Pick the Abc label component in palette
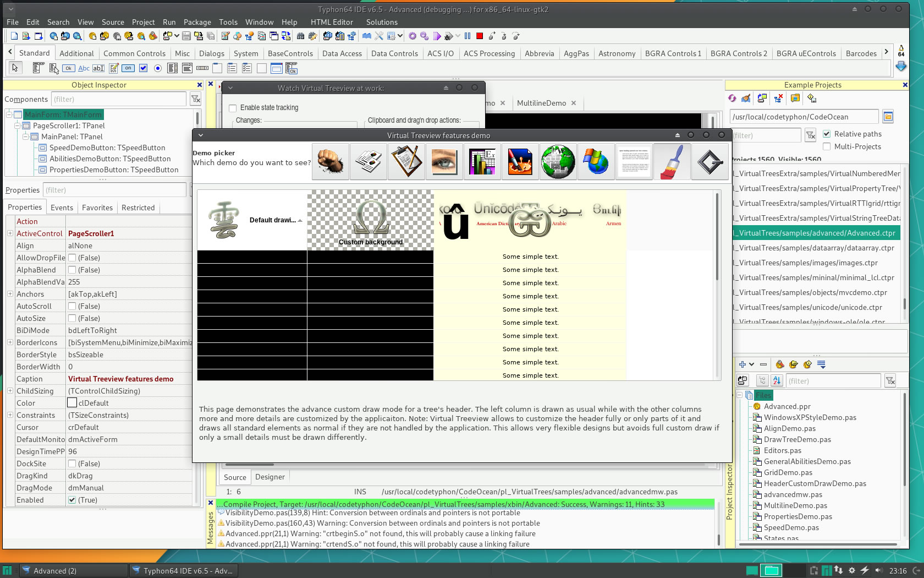 pyautogui.click(x=84, y=68)
